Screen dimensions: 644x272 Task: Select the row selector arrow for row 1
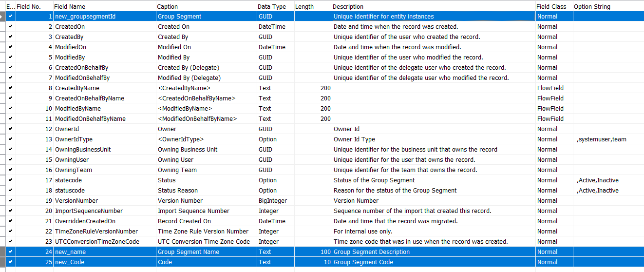[x=2, y=16]
